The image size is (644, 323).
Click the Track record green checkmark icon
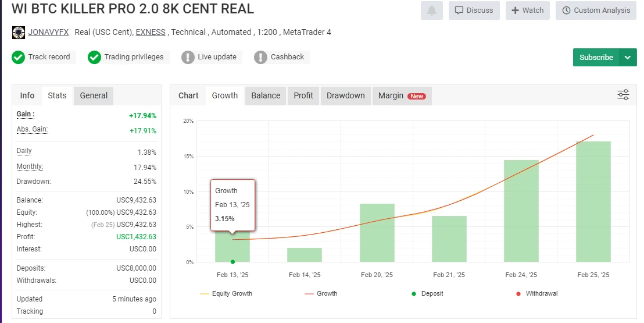pyautogui.click(x=18, y=57)
